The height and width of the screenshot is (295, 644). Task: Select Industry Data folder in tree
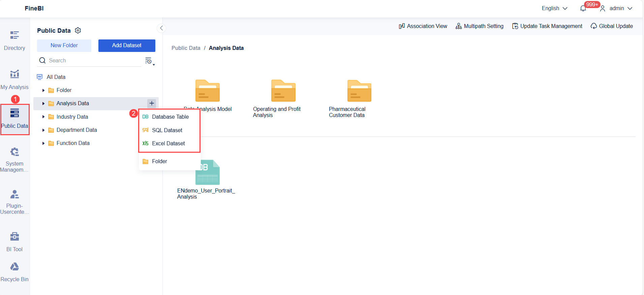(72, 117)
